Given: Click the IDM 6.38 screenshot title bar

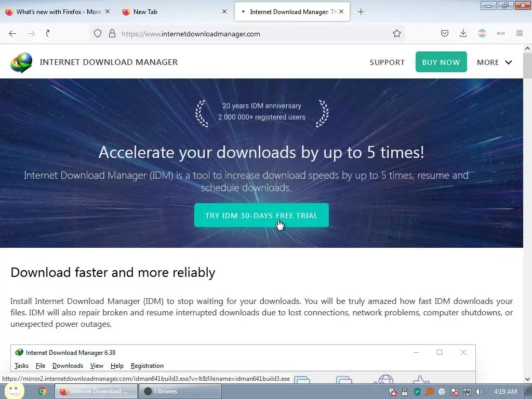Looking at the screenshot, I should 243,353.
